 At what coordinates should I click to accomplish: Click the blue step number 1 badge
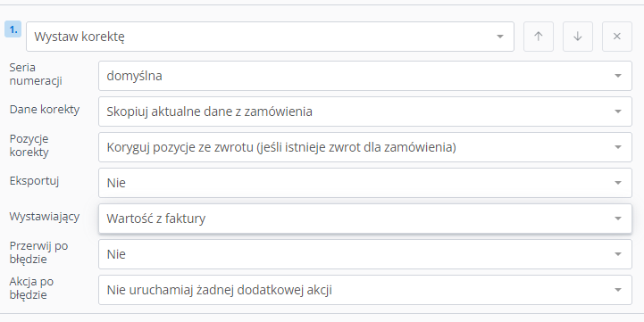(x=13, y=29)
